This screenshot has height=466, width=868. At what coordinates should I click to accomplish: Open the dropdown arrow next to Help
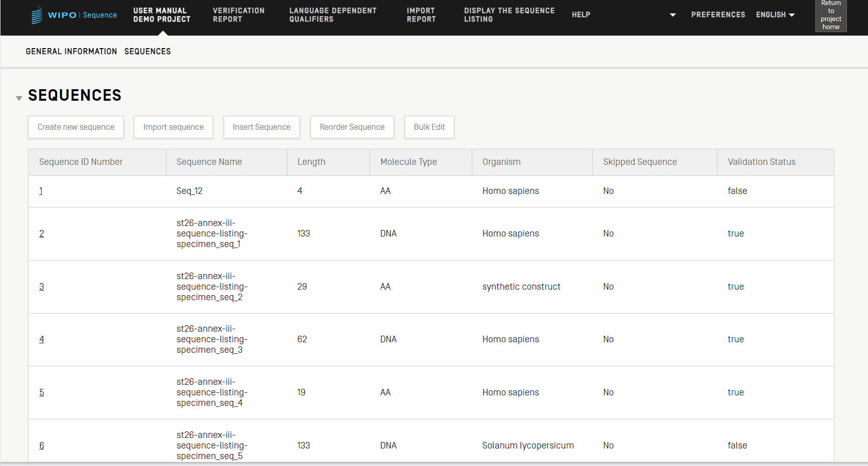[x=672, y=15]
